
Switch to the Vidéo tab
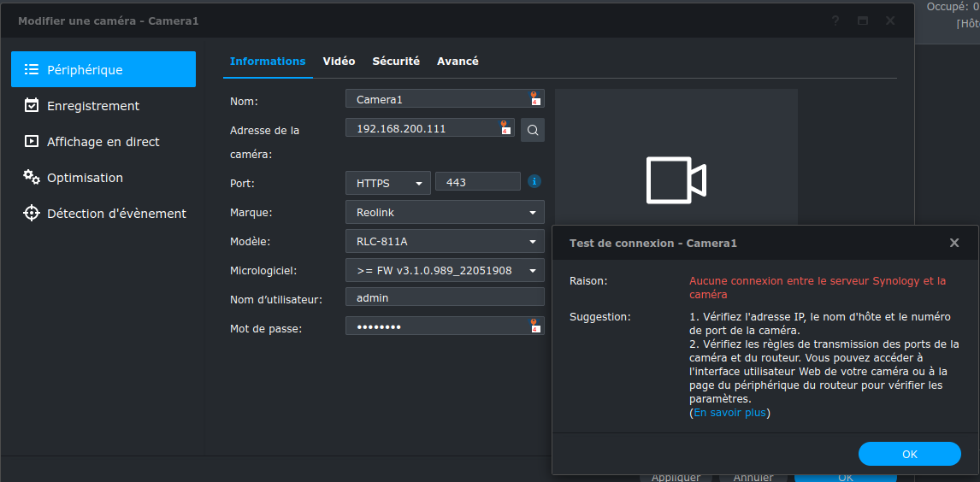click(339, 62)
